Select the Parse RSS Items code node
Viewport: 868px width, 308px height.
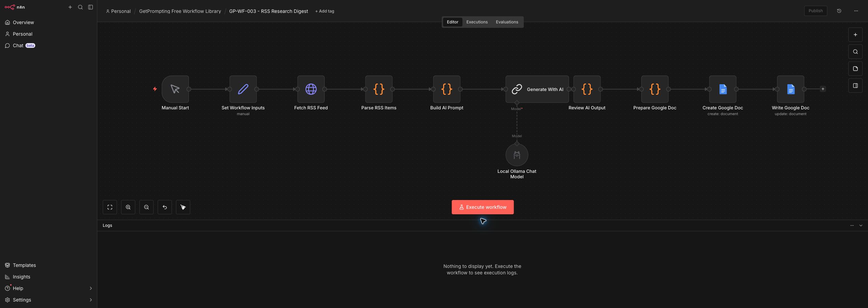[379, 89]
